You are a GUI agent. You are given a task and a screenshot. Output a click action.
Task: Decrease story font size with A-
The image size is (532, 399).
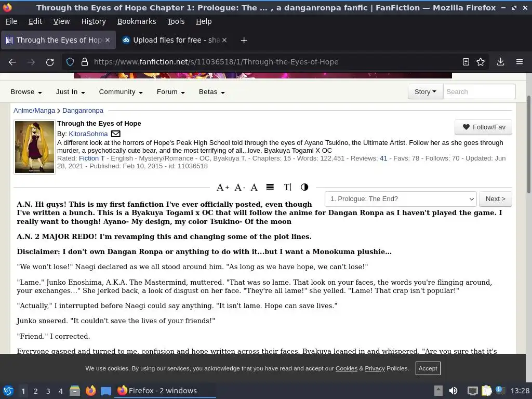pyautogui.click(x=240, y=187)
